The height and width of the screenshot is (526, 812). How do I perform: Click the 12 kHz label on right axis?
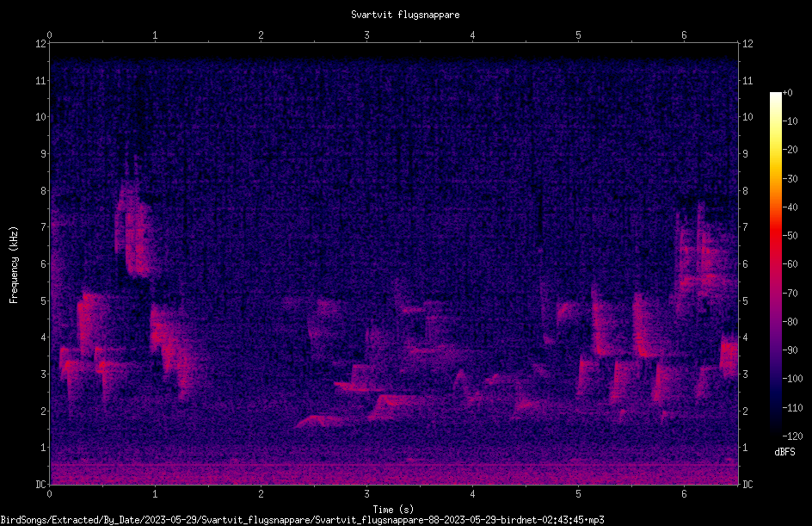(x=747, y=44)
